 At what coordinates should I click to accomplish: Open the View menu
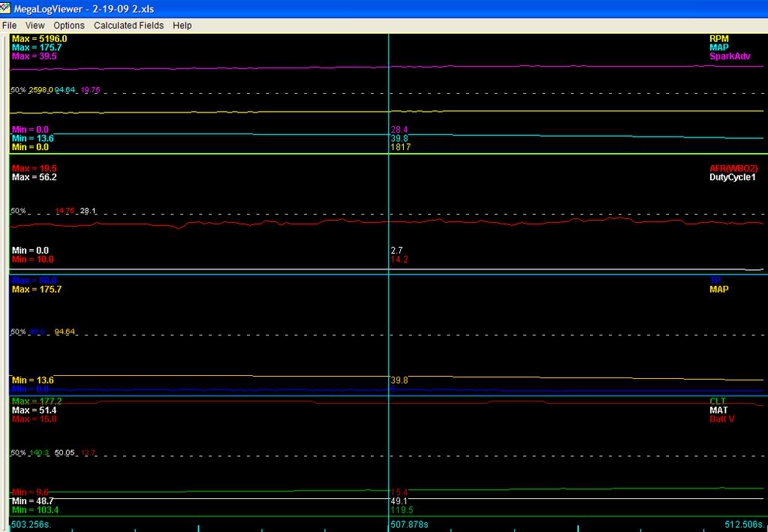(35, 25)
